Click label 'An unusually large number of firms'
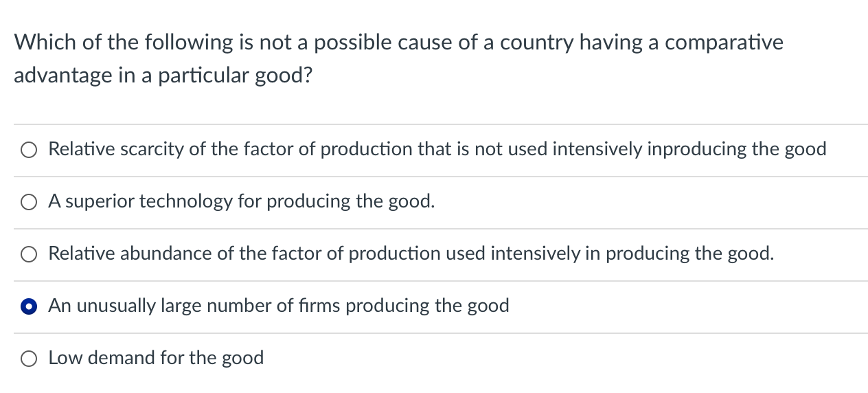The height and width of the screenshot is (393, 868). click(x=194, y=306)
